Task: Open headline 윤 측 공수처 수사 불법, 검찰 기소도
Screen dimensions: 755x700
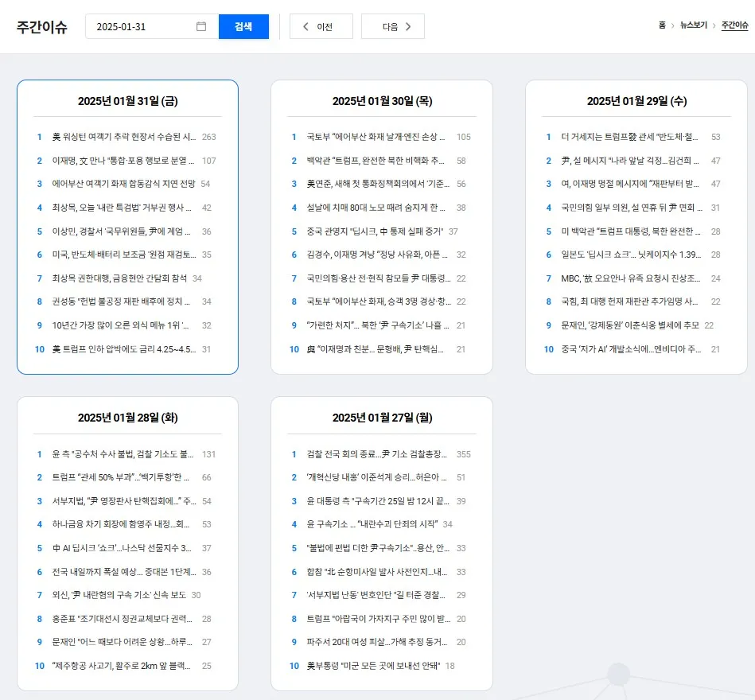Action: [x=123, y=454]
